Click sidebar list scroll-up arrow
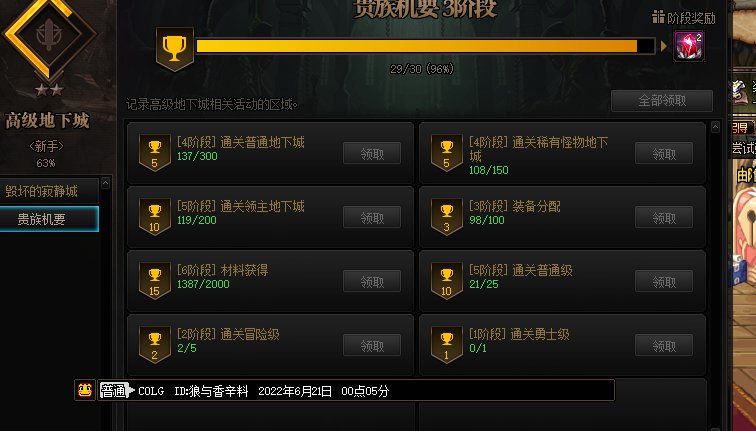 coord(105,183)
